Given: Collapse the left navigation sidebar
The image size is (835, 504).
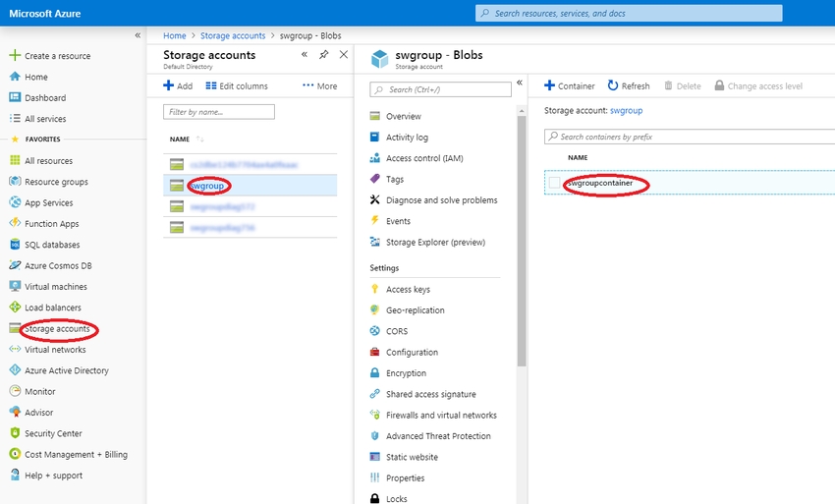Looking at the screenshot, I should 138,35.
